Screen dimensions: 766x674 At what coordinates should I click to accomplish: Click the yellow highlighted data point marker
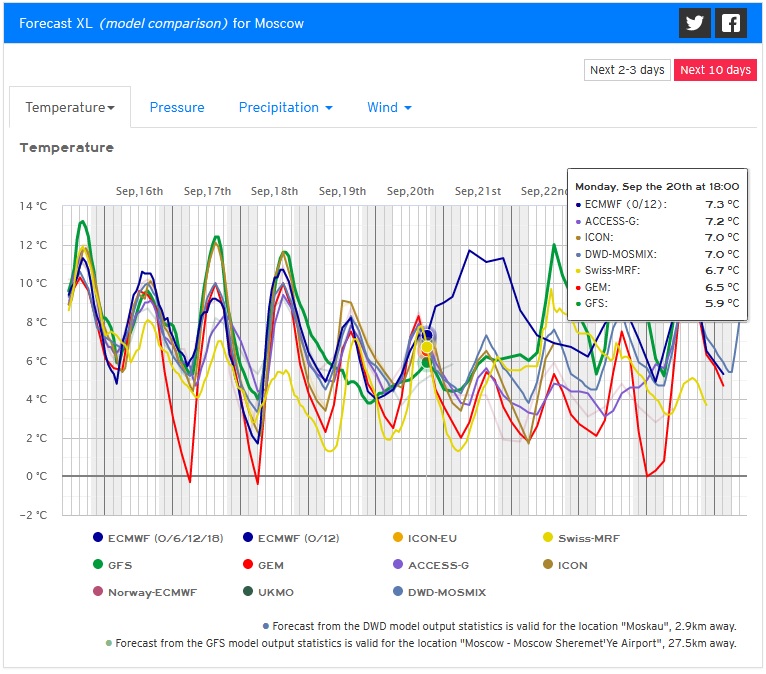(x=427, y=347)
